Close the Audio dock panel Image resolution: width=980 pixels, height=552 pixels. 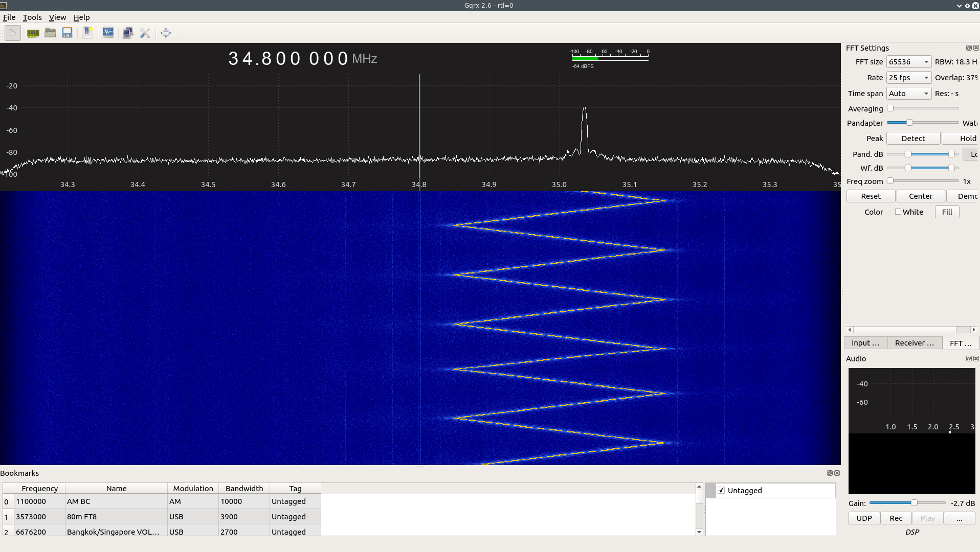976,359
